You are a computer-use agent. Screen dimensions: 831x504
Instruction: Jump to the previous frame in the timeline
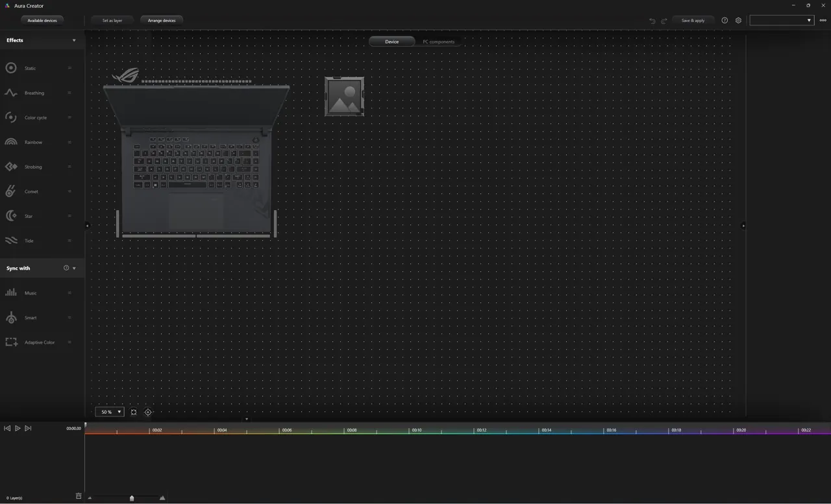(x=7, y=428)
